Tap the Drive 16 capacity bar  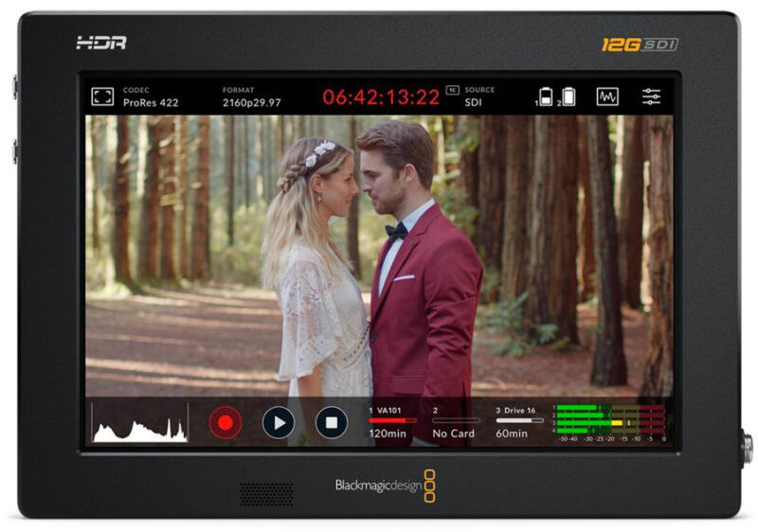coord(519,420)
